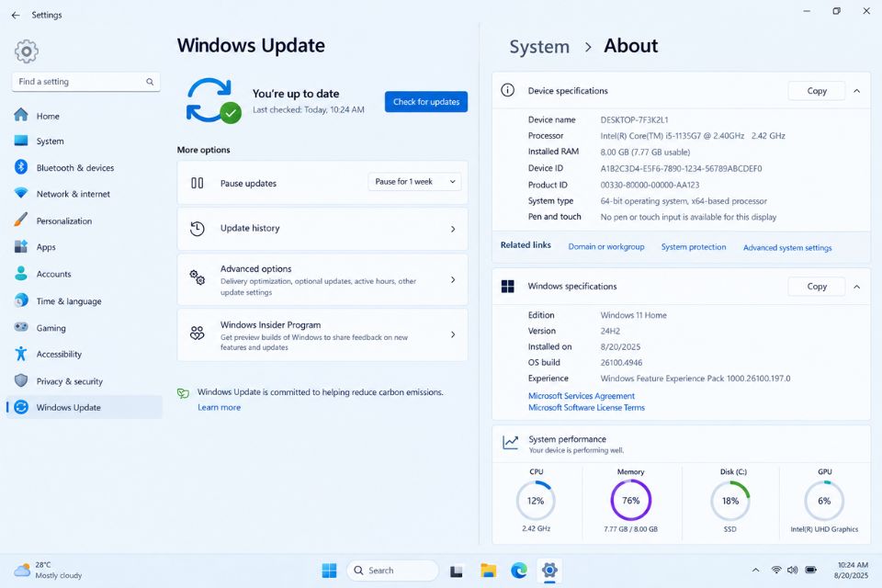The image size is (882, 588).
Task: Open Advanced options via its chevron
Action: (x=453, y=279)
